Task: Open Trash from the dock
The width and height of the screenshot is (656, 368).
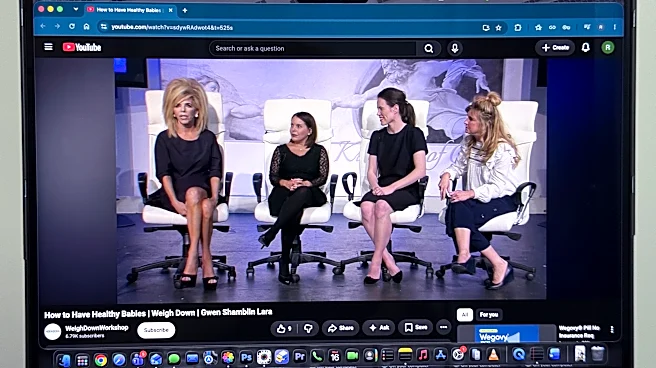Action: pos(598,354)
